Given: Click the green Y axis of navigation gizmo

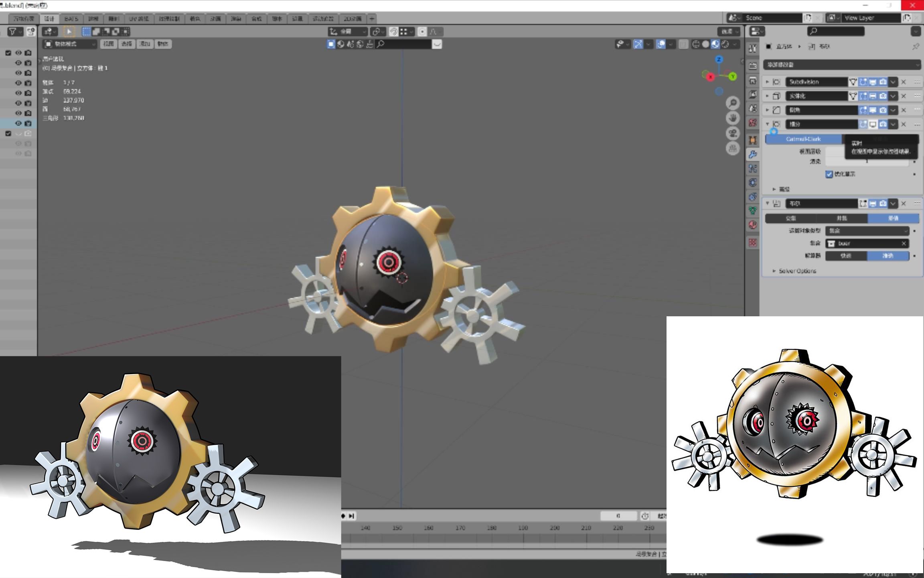Looking at the screenshot, I should 733,76.
